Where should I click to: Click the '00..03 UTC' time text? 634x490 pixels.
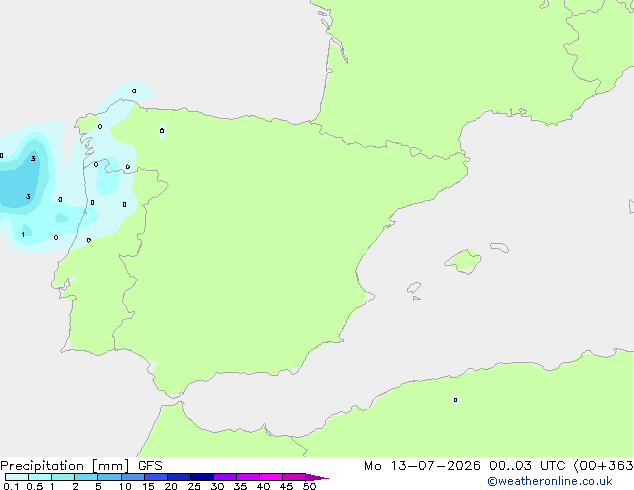[x=527, y=466]
